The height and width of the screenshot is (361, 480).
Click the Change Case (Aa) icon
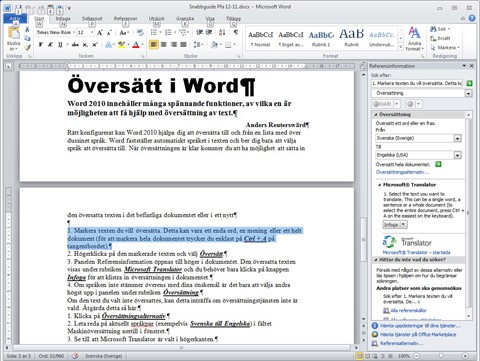(124, 32)
